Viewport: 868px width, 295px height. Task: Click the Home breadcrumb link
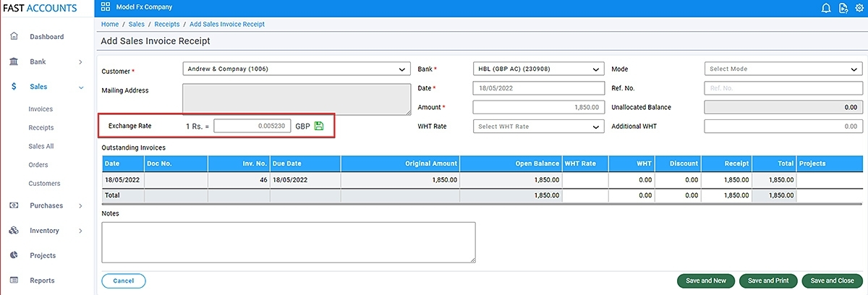coord(110,24)
